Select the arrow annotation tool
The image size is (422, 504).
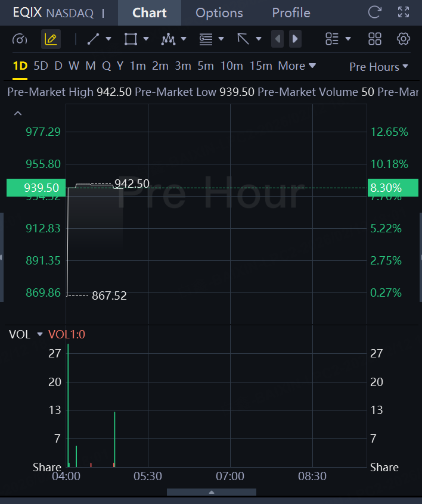pos(243,39)
